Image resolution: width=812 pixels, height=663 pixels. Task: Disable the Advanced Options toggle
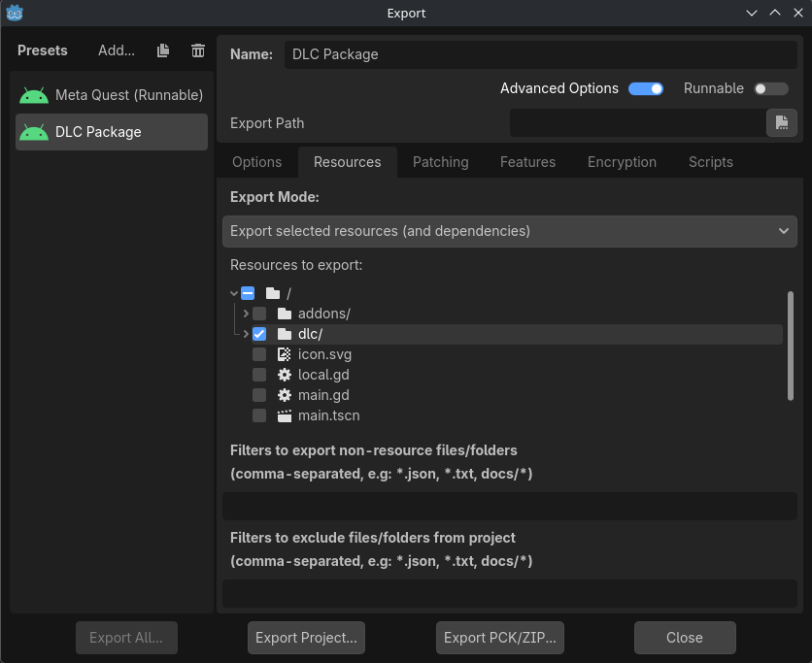[x=646, y=88]
